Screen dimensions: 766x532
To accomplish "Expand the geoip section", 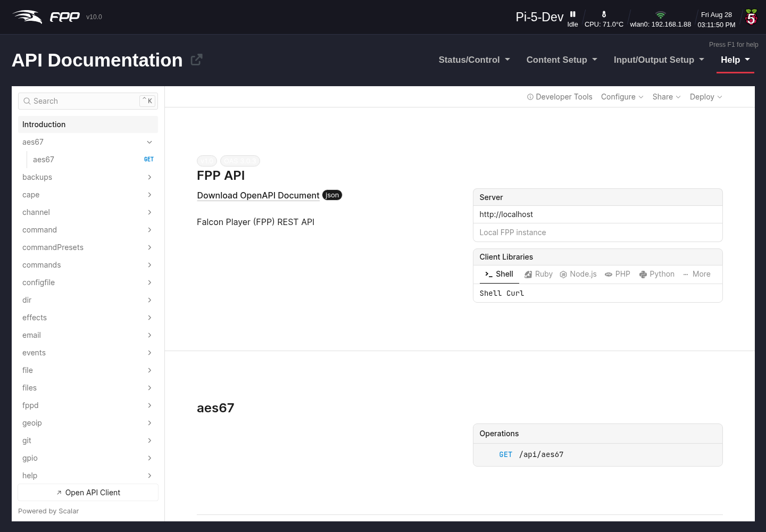I will (x=88, y=423).
